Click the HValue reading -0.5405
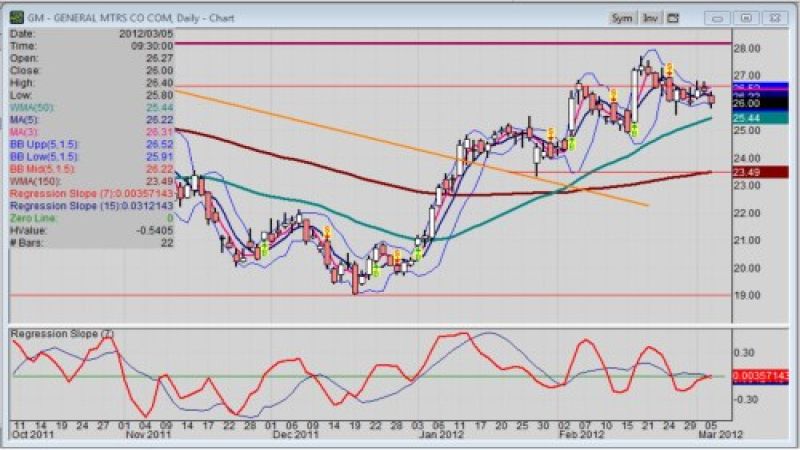The image size is (800, 450). (x=155, y=230)
